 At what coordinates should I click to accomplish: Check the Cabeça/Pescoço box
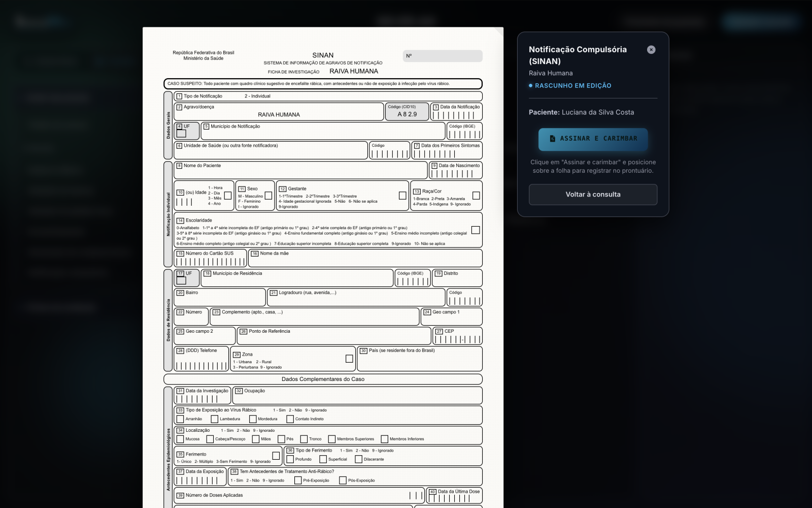pos(210,439)
